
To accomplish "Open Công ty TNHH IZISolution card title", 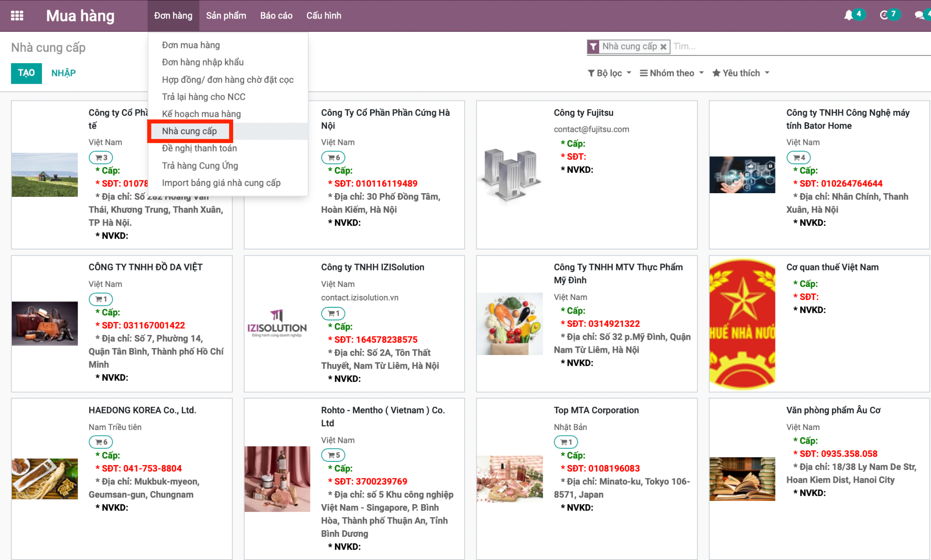I will click(x=372, y=267).
